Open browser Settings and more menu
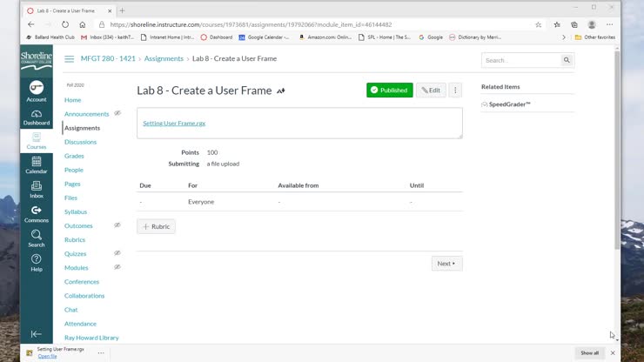This screenshot has height=362, width=644. click(x=609, y=24)
